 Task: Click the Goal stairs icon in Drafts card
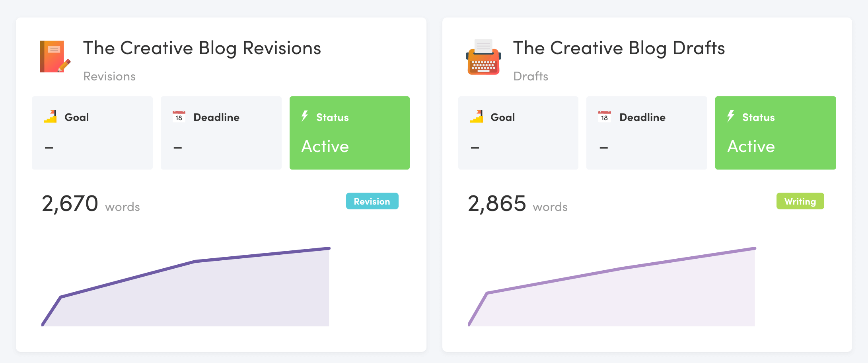(477, 117)
